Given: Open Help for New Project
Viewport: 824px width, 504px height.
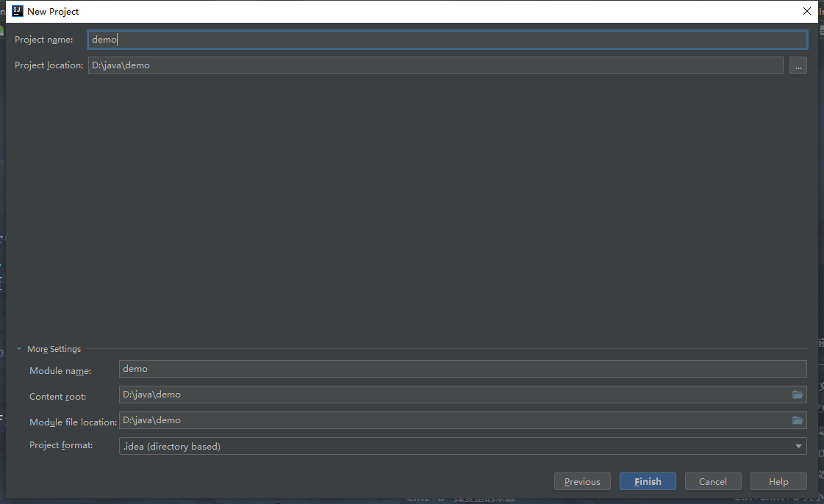Looking at the screenshot, I should tap(778, 481).
